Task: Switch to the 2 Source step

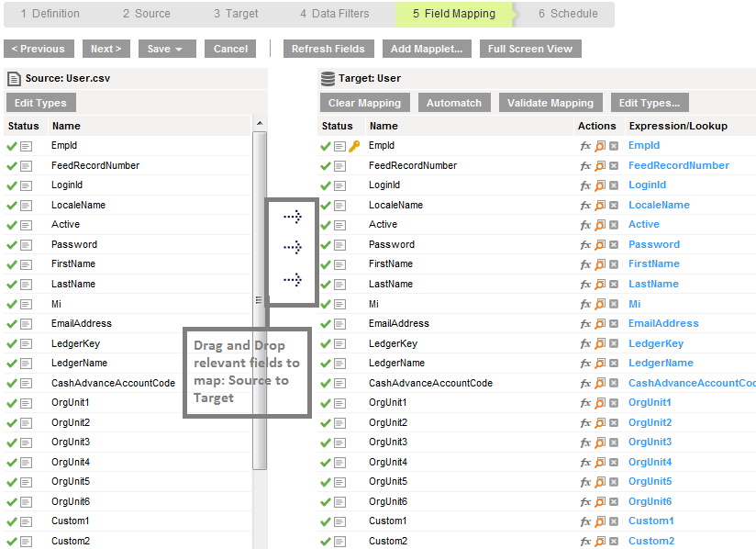Action: [x=147, y=14]
